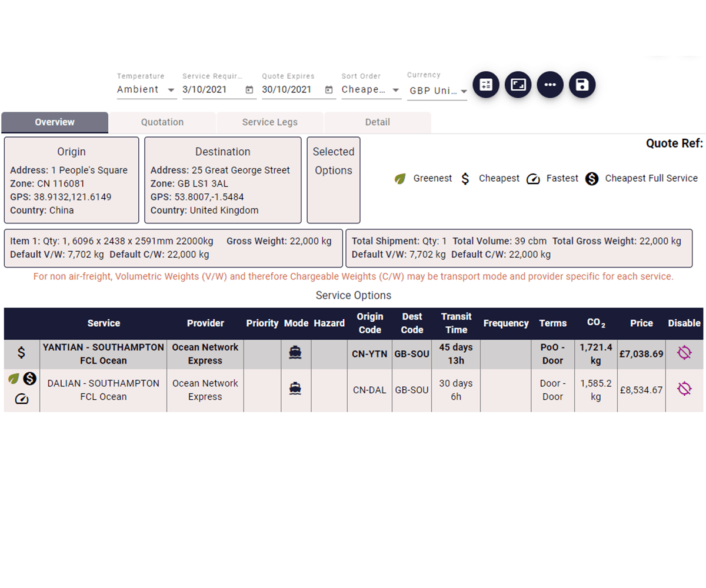Image resolution: width=706 pixels, height=588 pixels.
Task: Click the Greenest leaf icon
Action: click(401, 178)
